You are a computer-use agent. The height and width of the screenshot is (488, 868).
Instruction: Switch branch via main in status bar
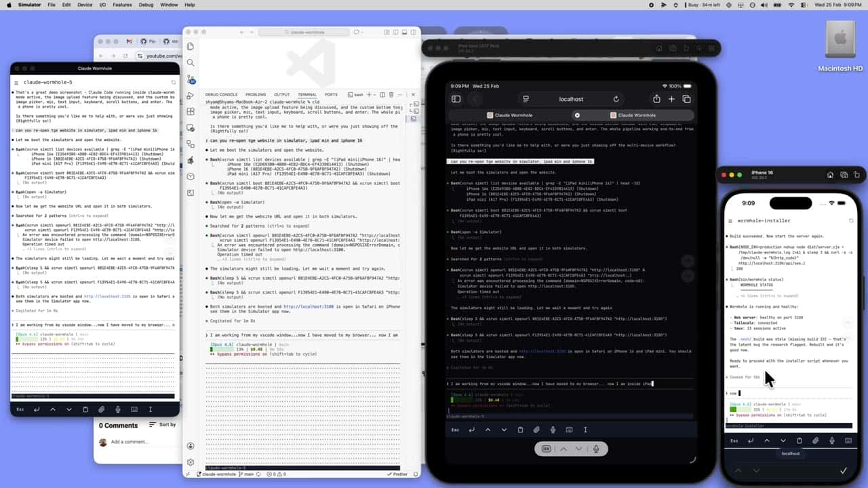pyautogui.click(x=248, y=474)
